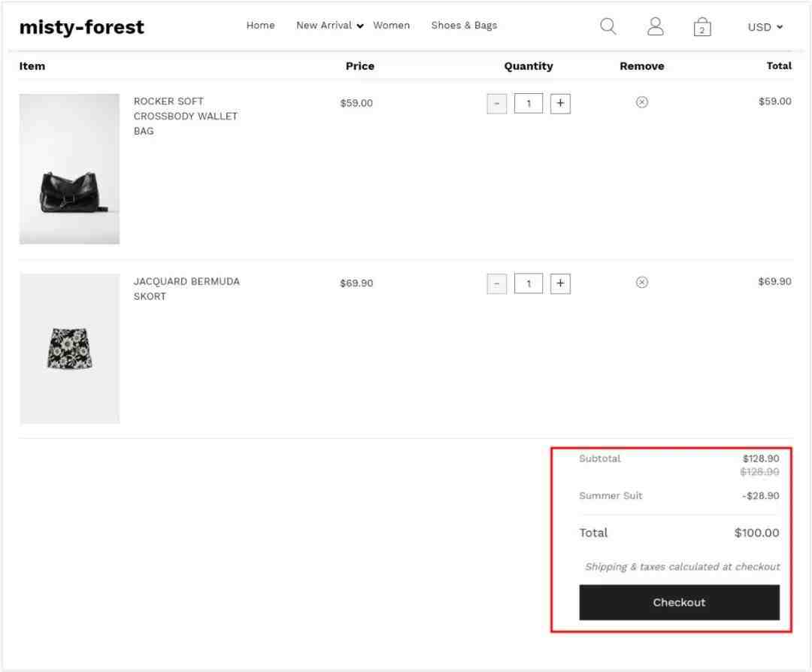This screenshot has height=672, width=812.
Task: Open the shopping bag cart icon
Action: click(x=702, y=26)
